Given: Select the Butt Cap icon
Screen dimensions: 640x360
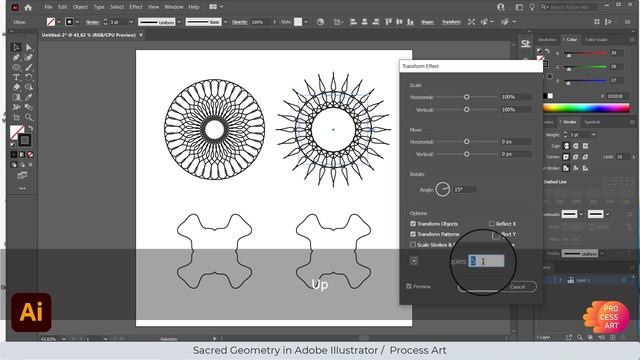Looking at the screenshot, I should pyautogui.click(x=566, y=146).
